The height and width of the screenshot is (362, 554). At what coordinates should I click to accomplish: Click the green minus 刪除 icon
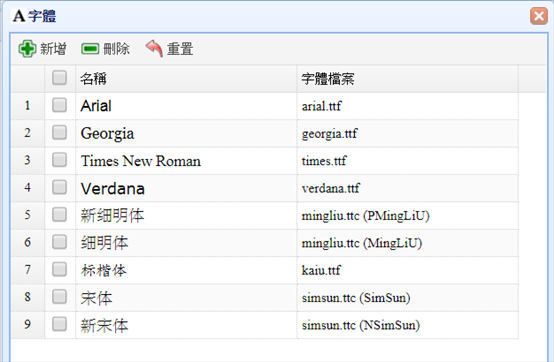pos(90,49)
